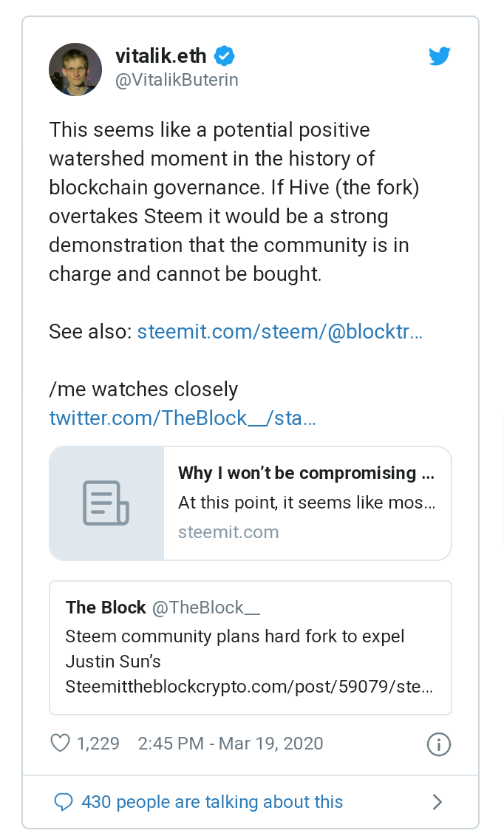Click steemit.com domain in link card

point(228,532)
